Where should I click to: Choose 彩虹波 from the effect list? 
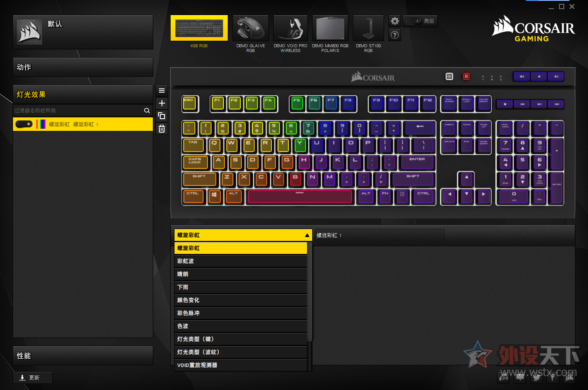241,261
